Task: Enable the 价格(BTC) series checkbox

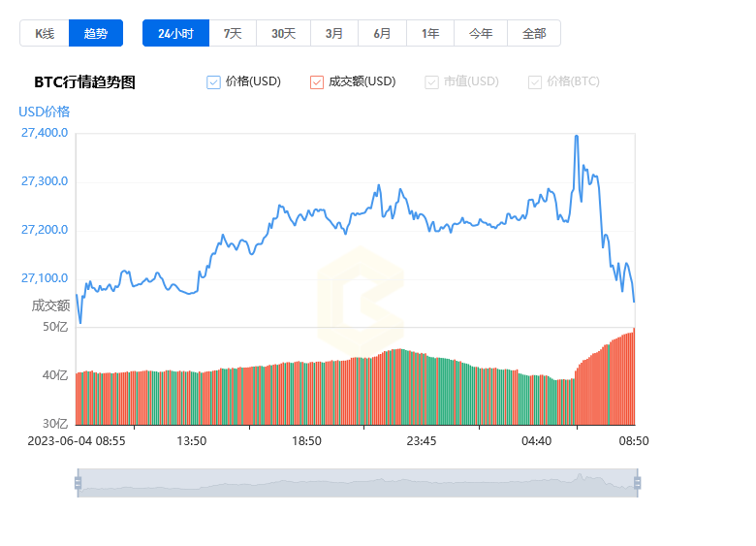Action: [535, 82]
